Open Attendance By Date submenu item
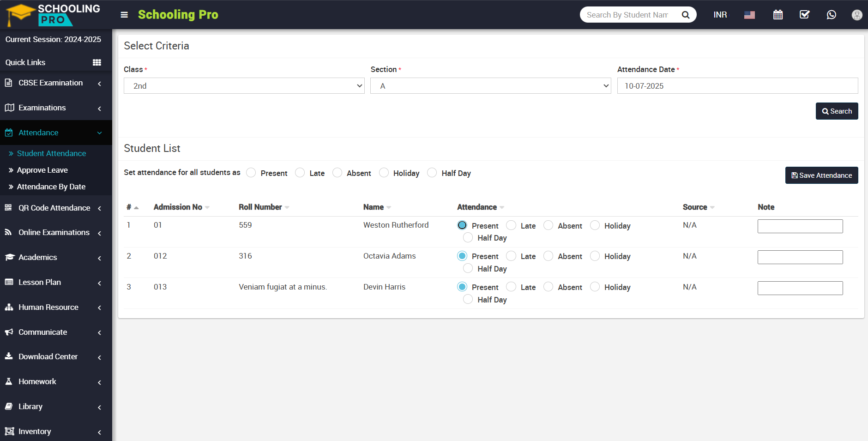Image resolution: width=868 pixels, height=441 pixels. pos(51,187)
